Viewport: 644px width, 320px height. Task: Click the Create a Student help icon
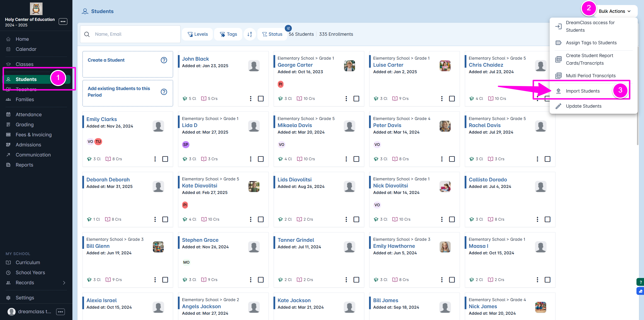(164, 60)
